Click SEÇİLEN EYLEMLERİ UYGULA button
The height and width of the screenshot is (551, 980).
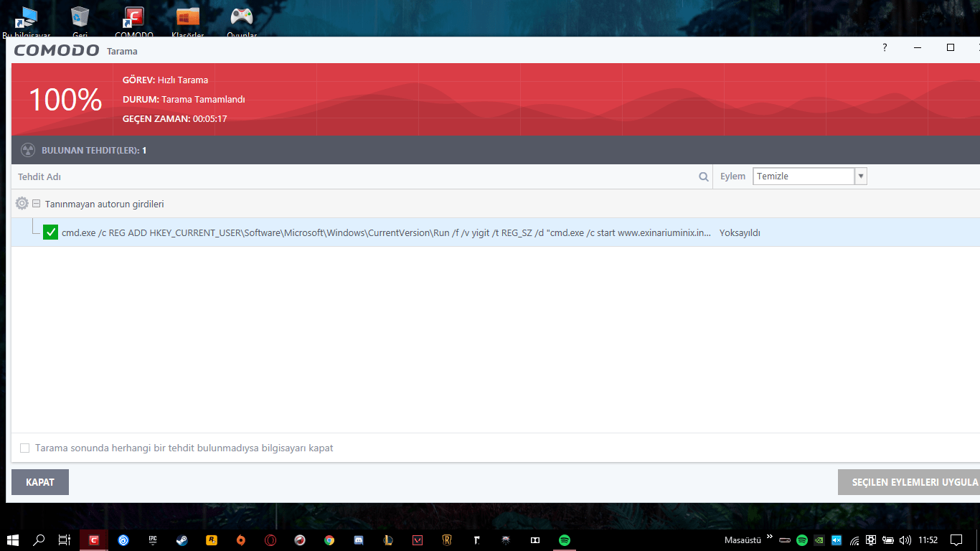(909, 482)
